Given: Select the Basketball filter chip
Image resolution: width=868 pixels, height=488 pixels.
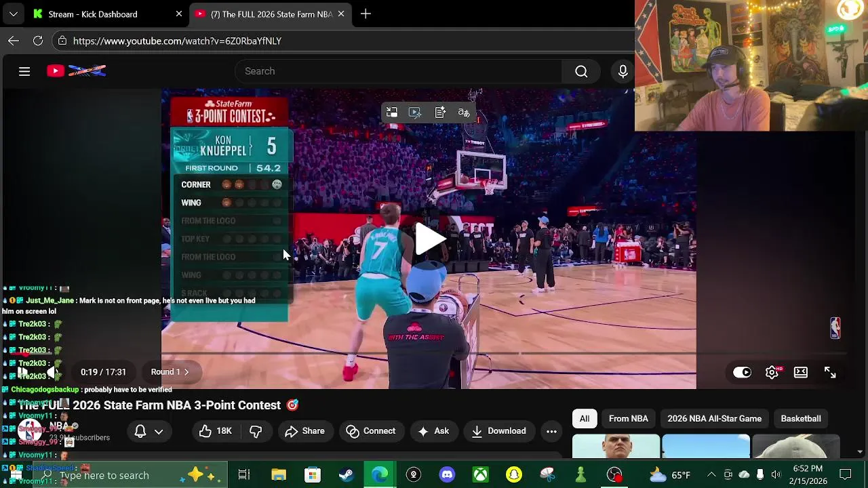Looking at the screenshot, I should 801,419.
